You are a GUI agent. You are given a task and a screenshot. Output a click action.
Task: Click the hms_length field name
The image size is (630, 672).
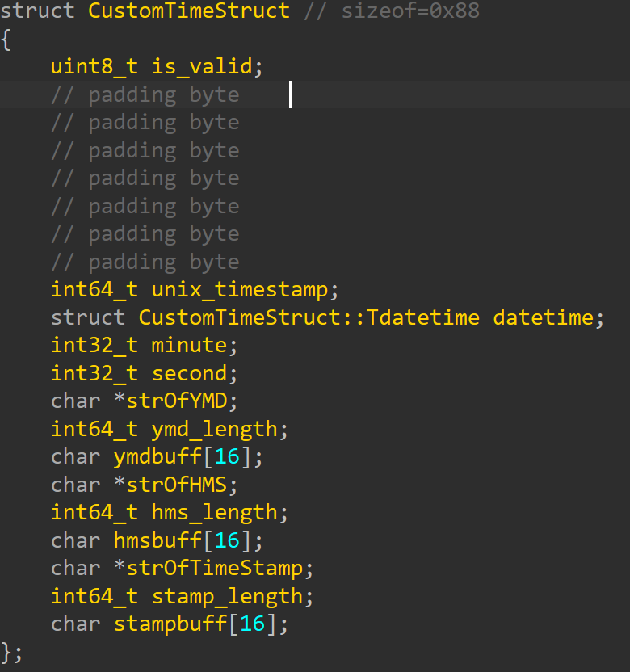click(x=214, y=512)
